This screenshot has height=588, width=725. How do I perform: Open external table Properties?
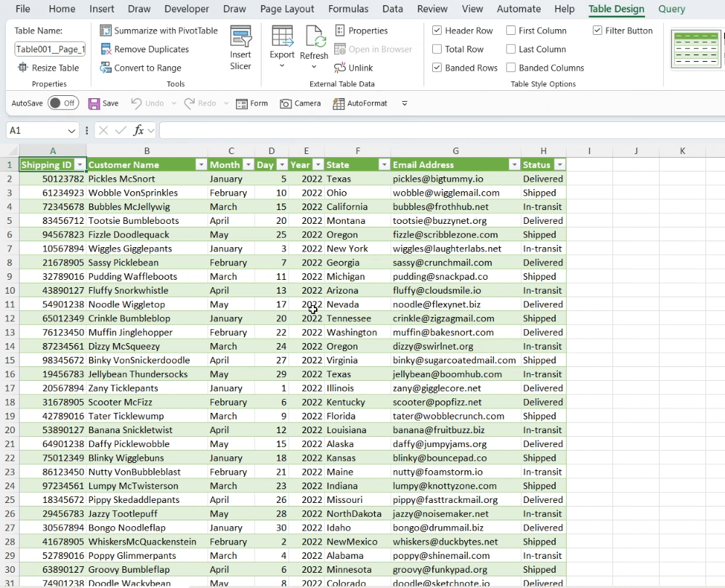[362, 31]
